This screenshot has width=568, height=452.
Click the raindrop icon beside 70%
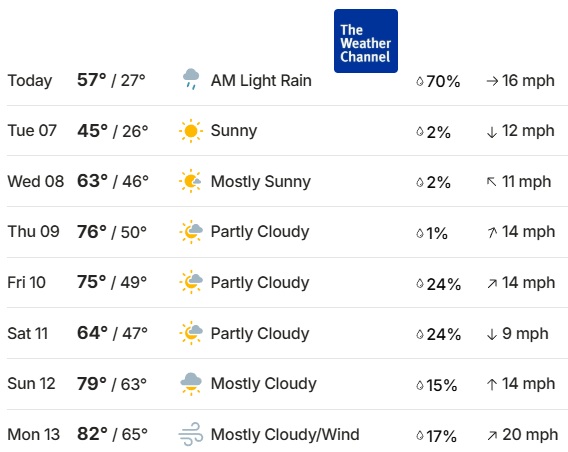(x=420, y=81)
